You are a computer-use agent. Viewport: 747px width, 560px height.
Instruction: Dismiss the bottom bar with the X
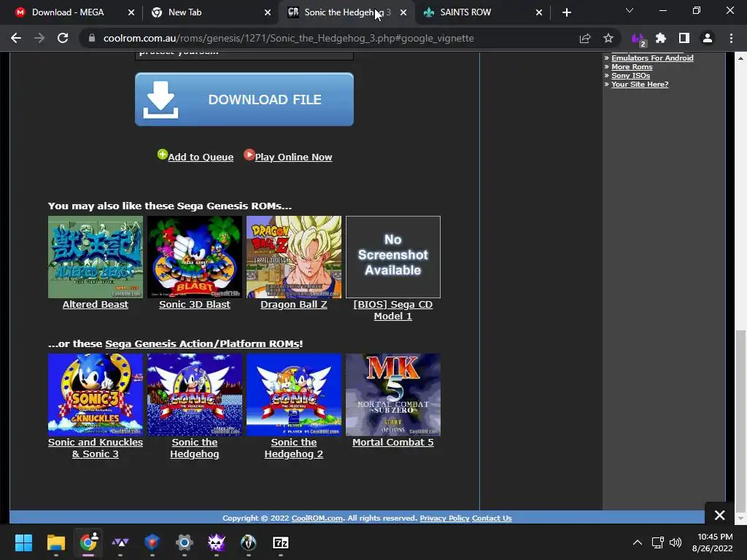coord(719,515)
